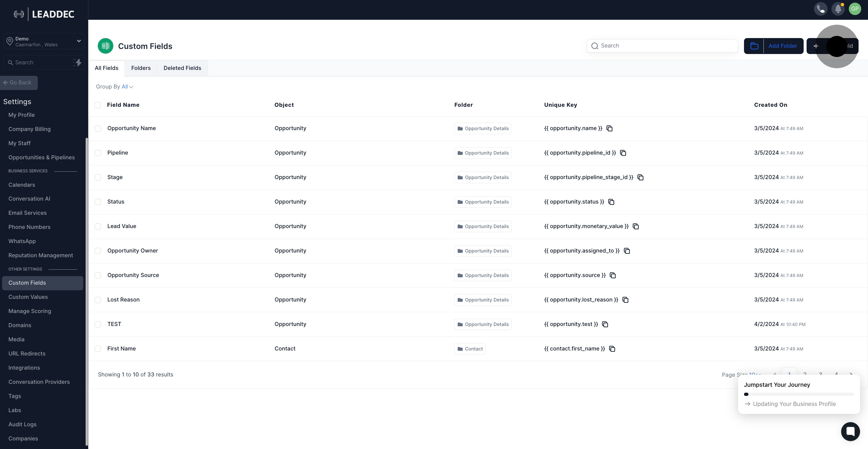Copy the opportunity.lost_reason key

click(x=625, y=300)
